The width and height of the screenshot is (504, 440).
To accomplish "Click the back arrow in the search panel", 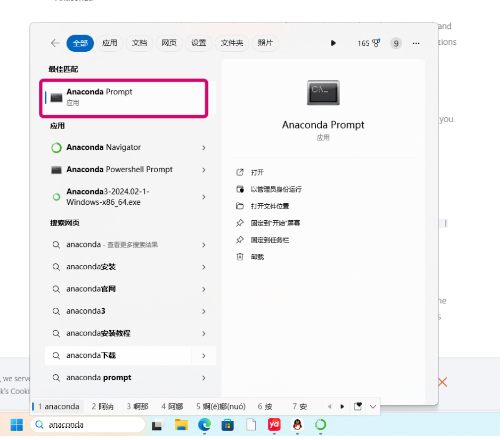I will [55, 43].
